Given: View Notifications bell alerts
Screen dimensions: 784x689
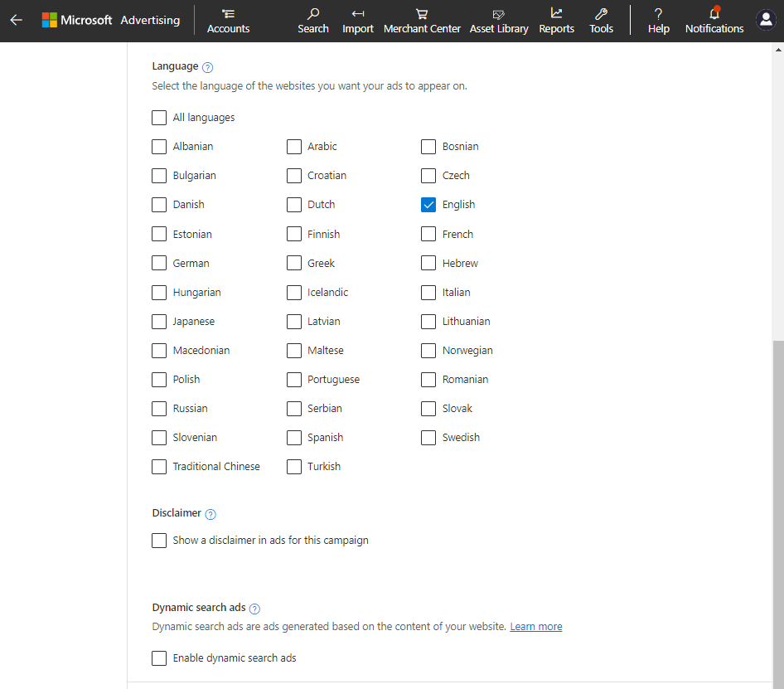Looking at the screenshot, I should [x=714, y=14].
